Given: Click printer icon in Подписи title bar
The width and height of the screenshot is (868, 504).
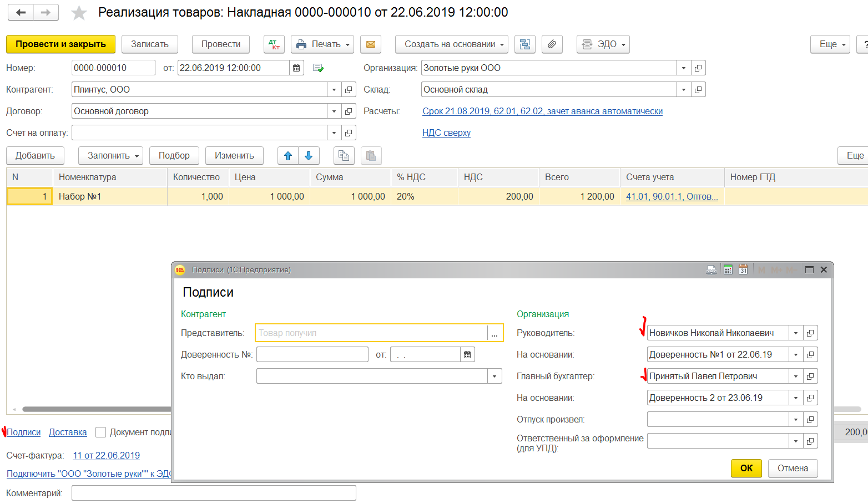Looking at the screenshot, I should point(711,270).
